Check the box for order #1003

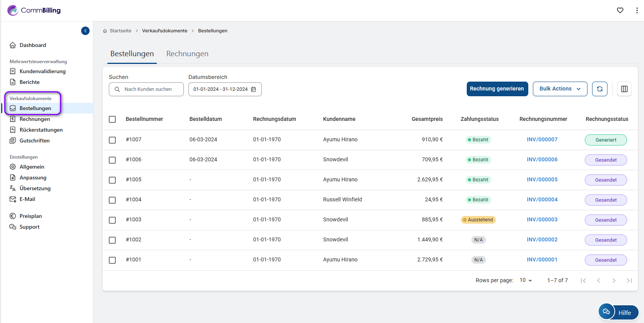click(x=112, y=220)
